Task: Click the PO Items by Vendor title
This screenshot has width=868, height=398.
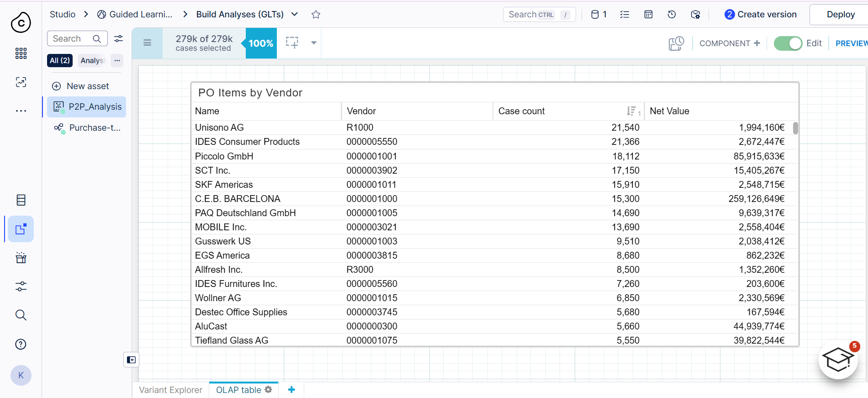Action: pos(250,93)
